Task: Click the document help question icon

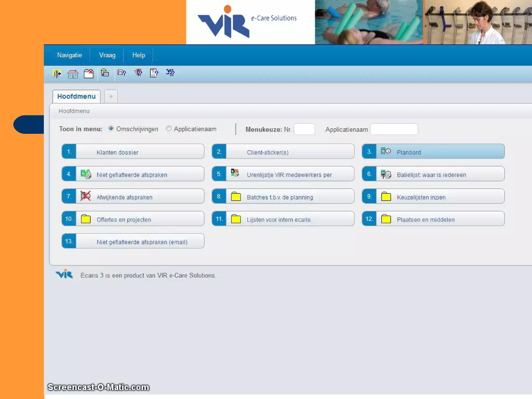Action: coord(154,73)
